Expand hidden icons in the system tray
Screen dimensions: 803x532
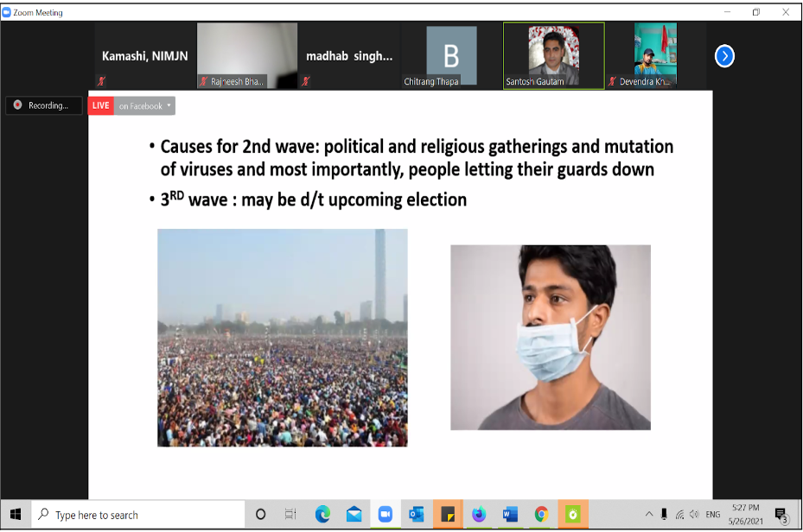[x=648, y=514]
